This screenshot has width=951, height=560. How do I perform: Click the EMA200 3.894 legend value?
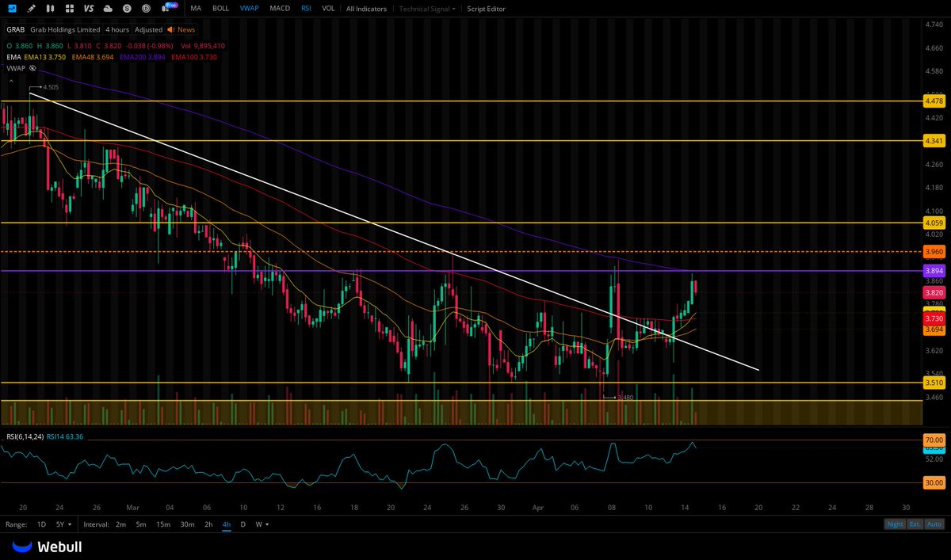click(x=143, y=57)
